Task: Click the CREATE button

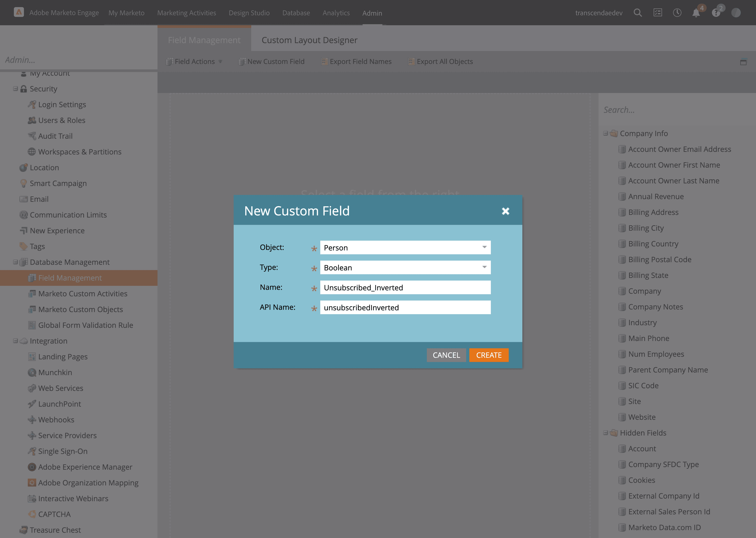Action: tap(489, 355)
